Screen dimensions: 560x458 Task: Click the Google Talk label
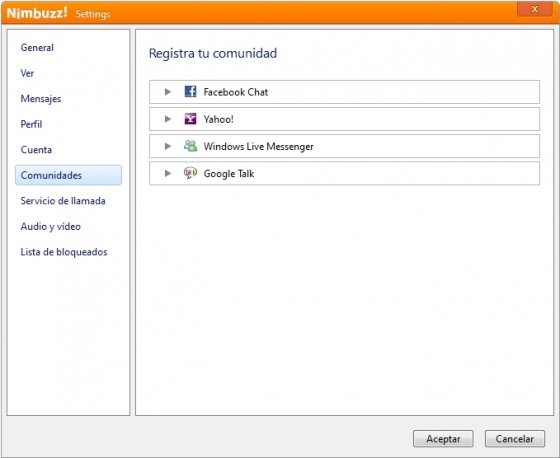pos(229,174)
